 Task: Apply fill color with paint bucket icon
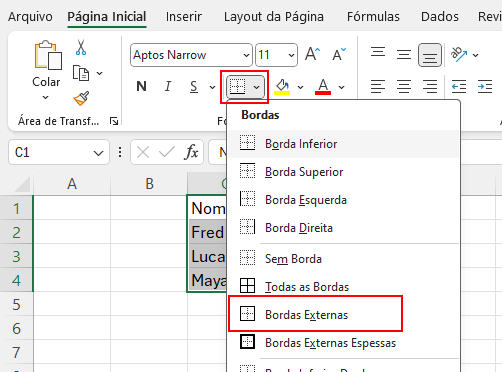pos(282,87)
